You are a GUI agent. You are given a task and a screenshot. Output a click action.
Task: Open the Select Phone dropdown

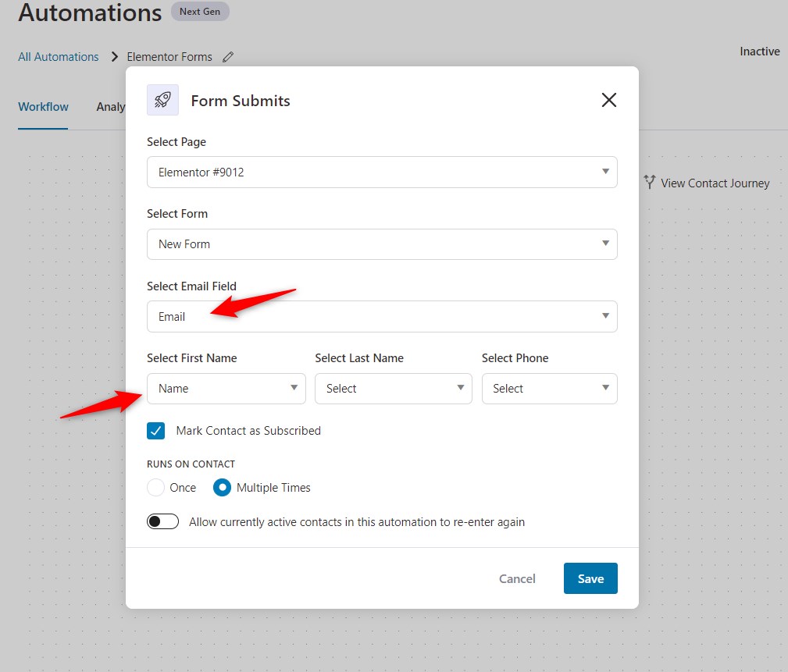click(x=549, y=388)
